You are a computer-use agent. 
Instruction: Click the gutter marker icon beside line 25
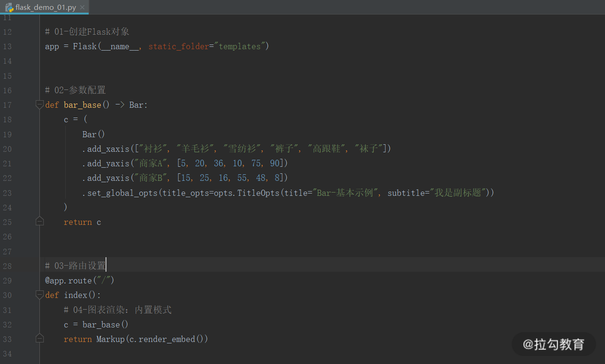click(40, 221)
